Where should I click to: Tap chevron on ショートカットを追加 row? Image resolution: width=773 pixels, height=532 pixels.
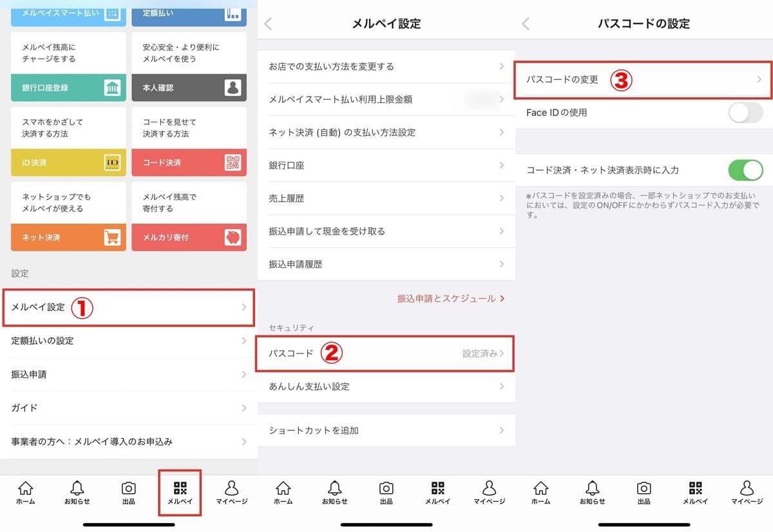[x=501, y=430]
